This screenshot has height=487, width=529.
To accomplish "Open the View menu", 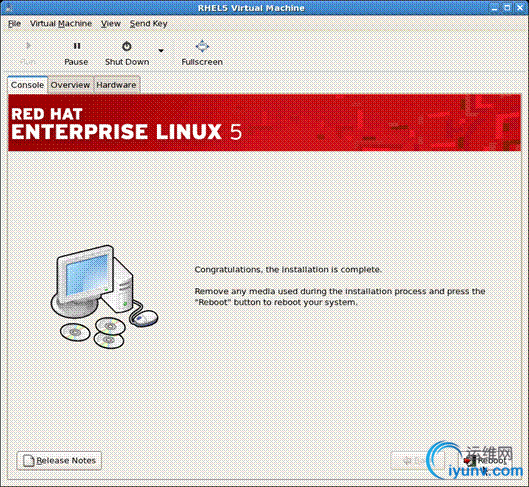I will tap(111, 24).
